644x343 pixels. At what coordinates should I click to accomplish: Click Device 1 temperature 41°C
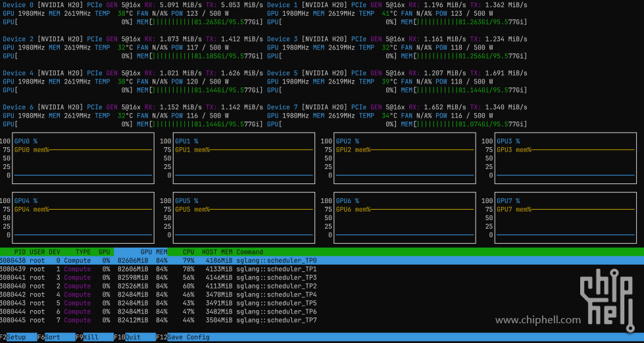tap(389, 14)
